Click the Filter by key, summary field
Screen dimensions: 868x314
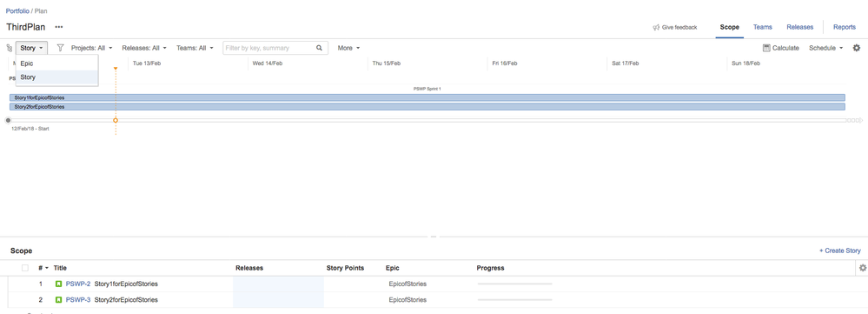[269, 48]
